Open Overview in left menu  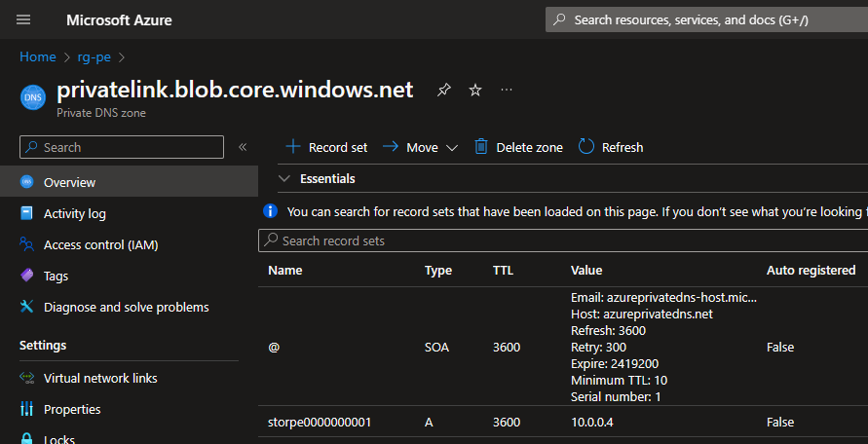[x=129, y=182]
